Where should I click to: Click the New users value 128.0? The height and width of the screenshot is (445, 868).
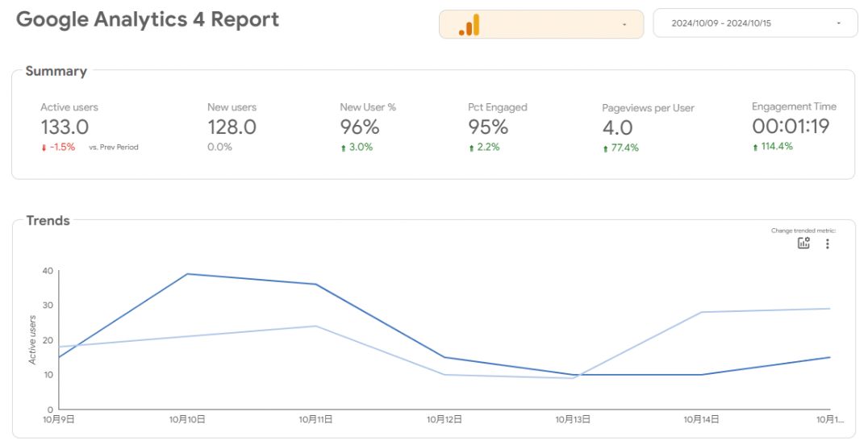tap(232, 127)
